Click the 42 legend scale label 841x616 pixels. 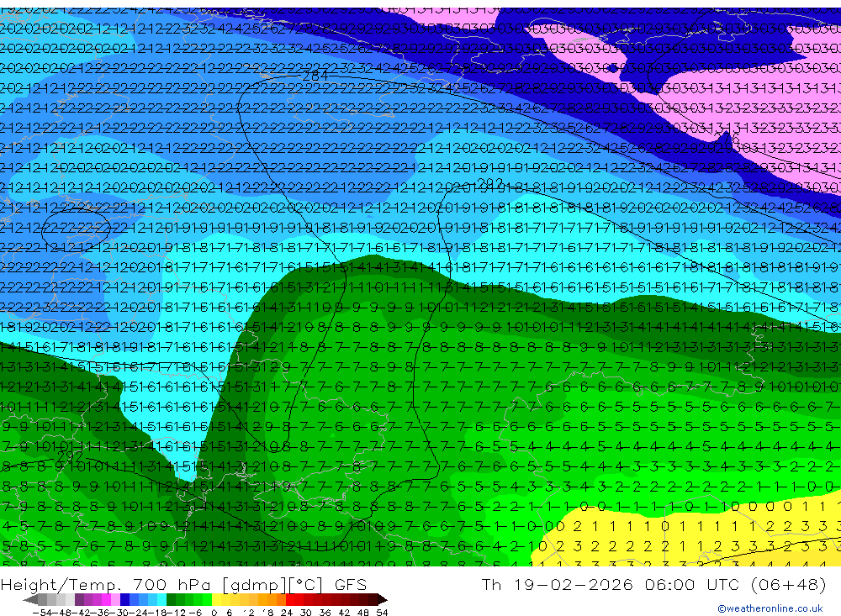click(344, 613)
